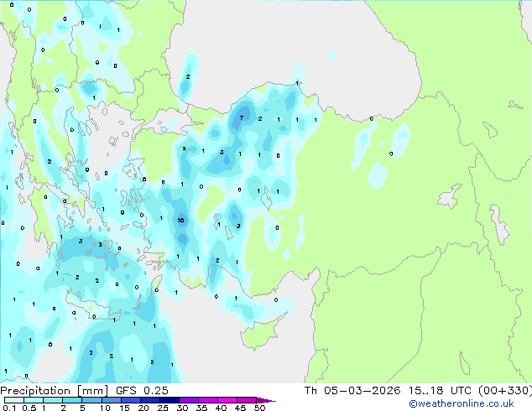Pick the 2–5 mm legend swatch

click(x=72, y=400)
